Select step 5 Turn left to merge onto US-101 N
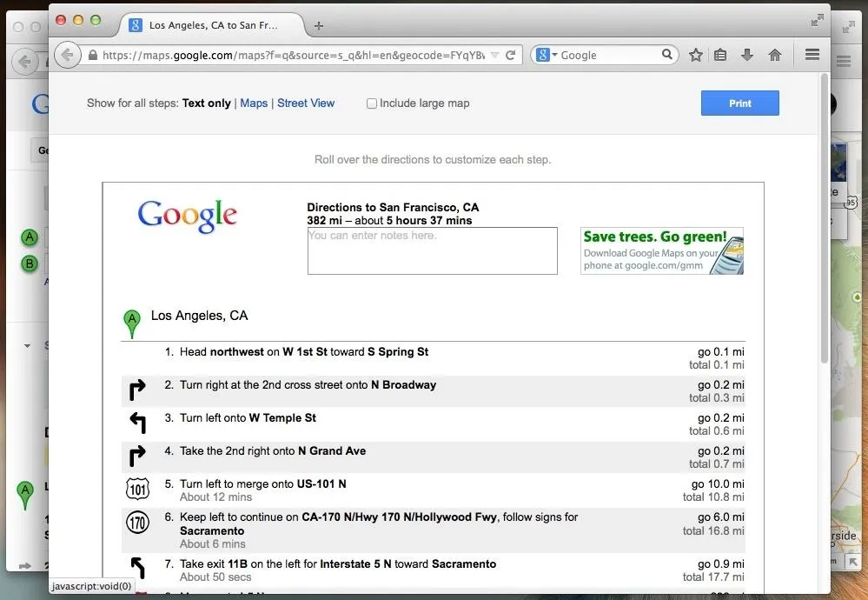 (x=433, y=490)
